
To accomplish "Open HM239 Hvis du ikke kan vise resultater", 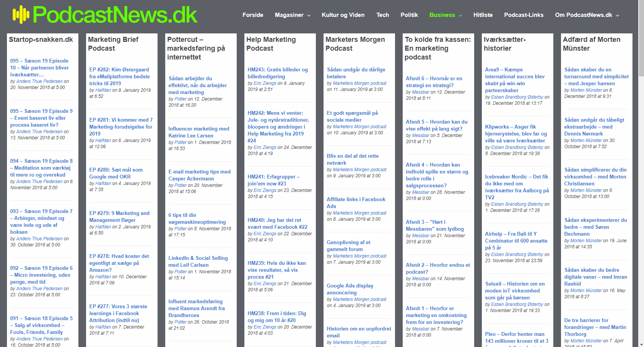I will [277, 270].
